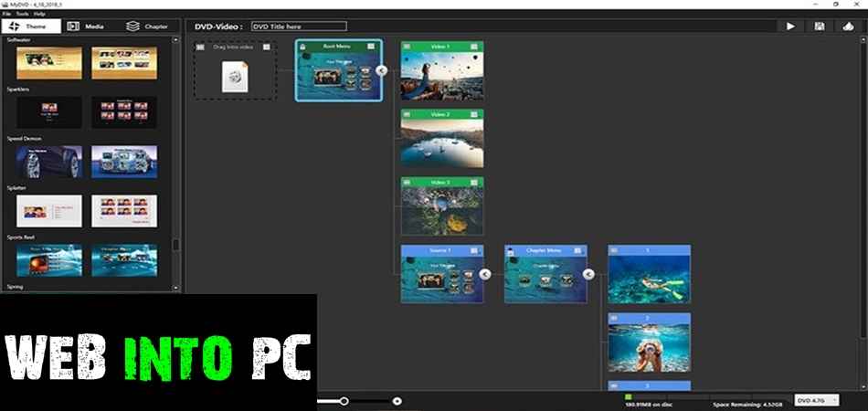Collapse the Root Menu branch arrow
Image resolution: width=868 pixels, height=411 pixels.
[382, 69]
